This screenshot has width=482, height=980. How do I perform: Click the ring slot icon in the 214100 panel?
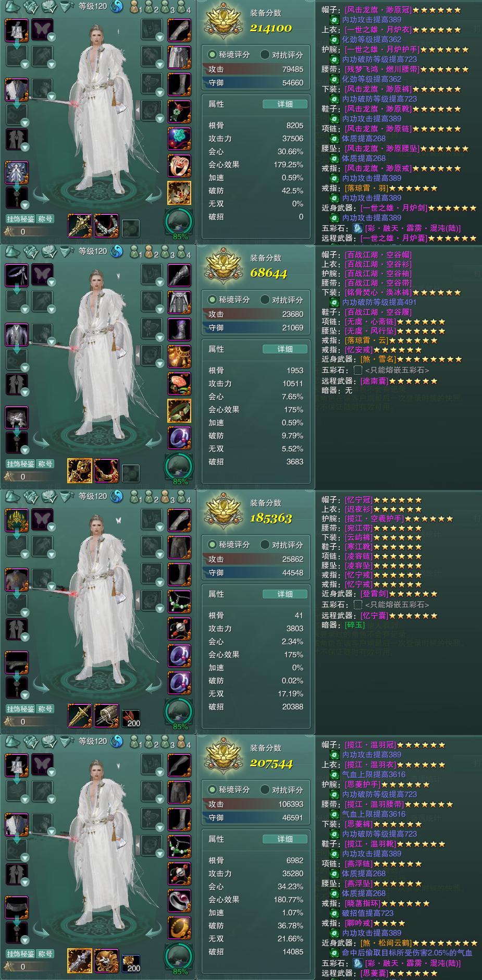(179, 165)
